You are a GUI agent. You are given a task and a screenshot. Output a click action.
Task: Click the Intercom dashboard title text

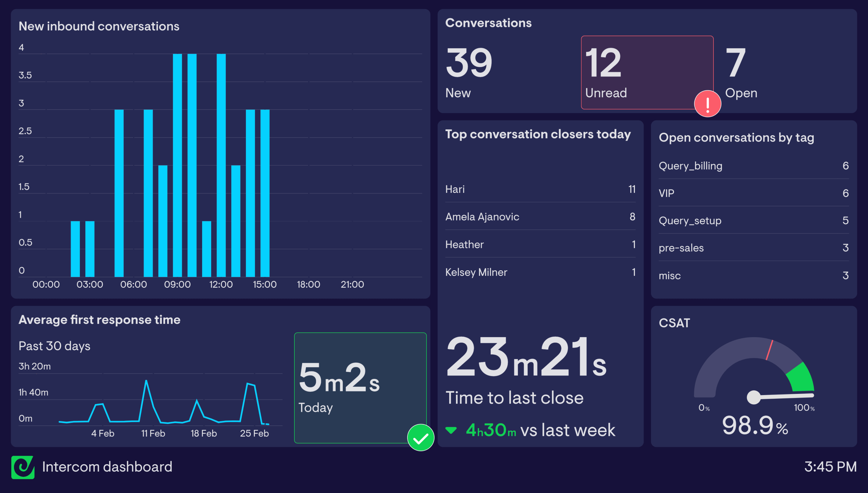click(x=107, y=467)
